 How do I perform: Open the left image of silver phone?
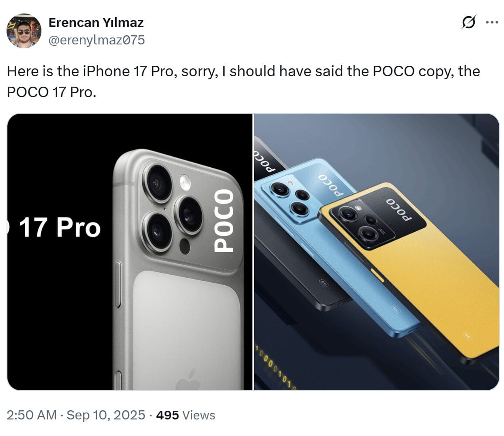pyautogui.click(x=130, y=252)
